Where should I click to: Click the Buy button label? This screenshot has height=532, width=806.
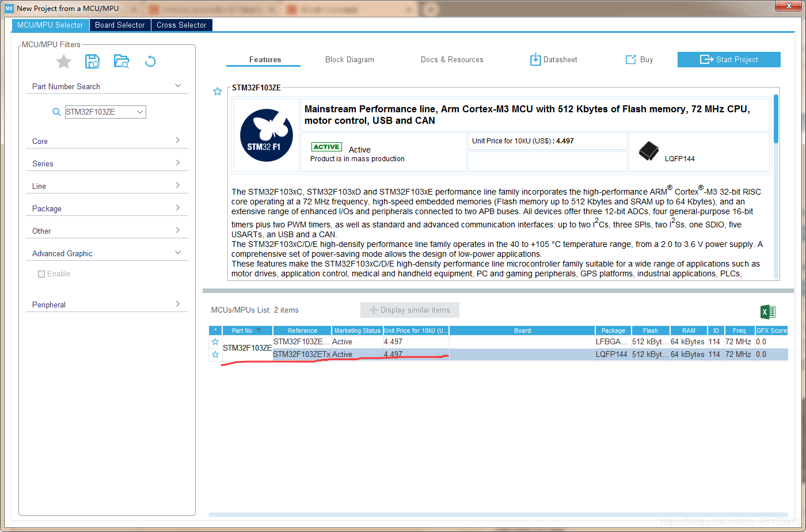point(647,59)
